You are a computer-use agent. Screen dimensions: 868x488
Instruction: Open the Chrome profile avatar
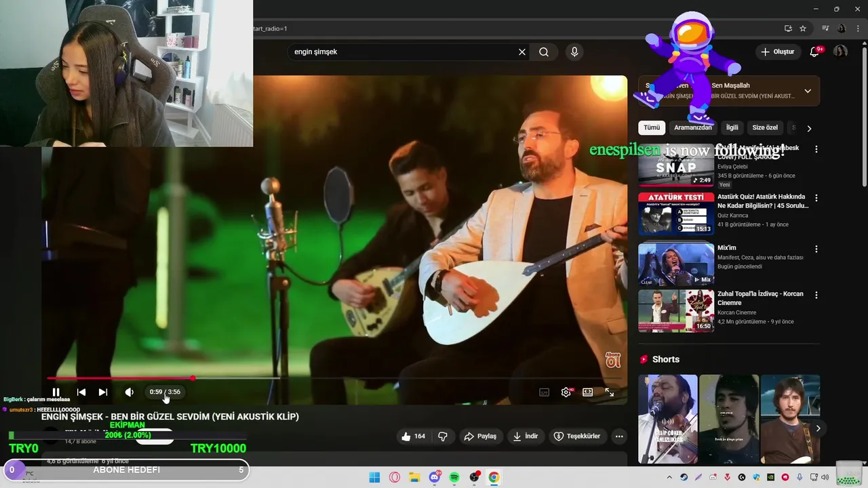point(842,28)
